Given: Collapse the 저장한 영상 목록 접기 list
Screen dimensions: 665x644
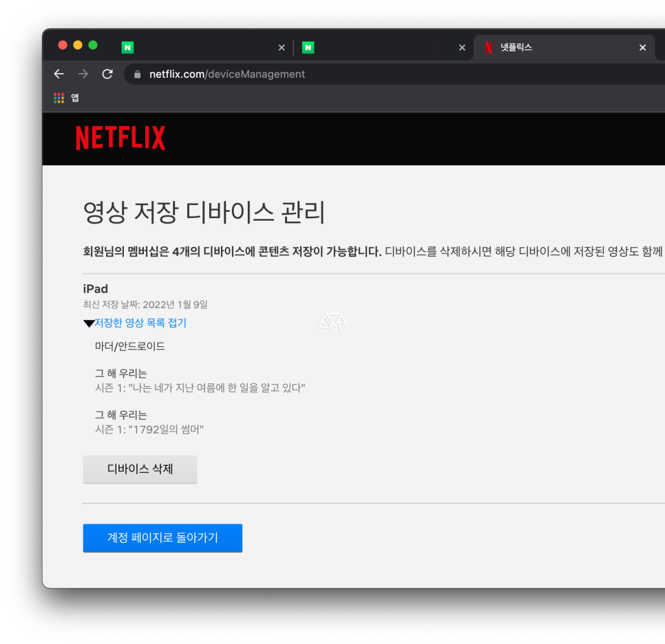Looking at the screenshot, I should point(140,323).
